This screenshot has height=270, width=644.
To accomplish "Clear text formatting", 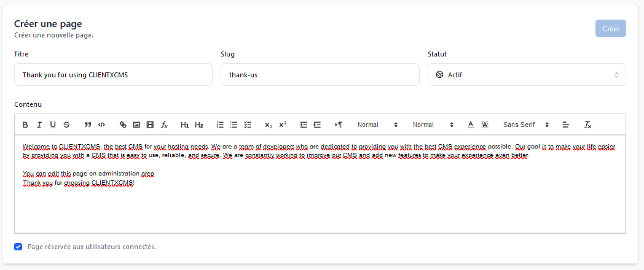I will [587, 125].
